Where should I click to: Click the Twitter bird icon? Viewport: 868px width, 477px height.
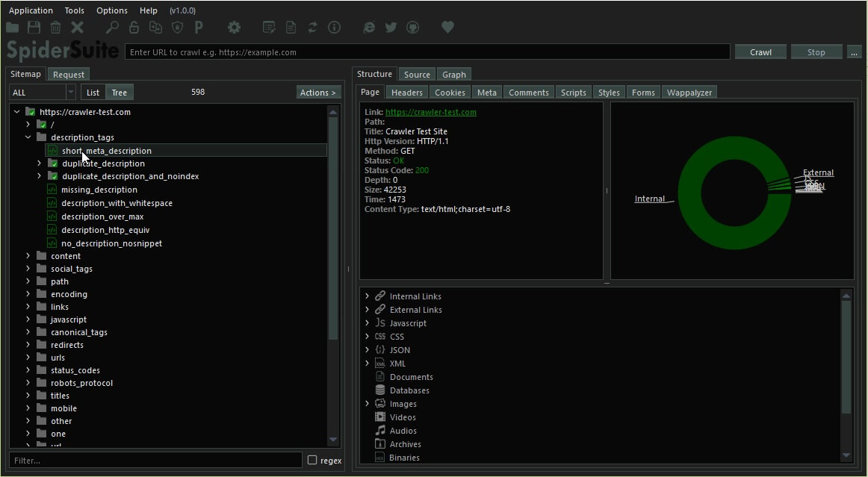point(391,27)
